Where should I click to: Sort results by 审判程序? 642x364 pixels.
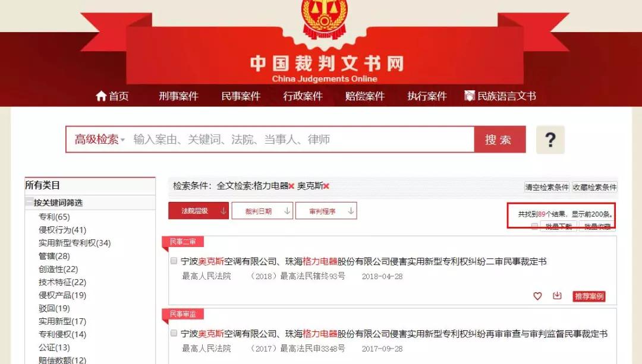point(326,211)
